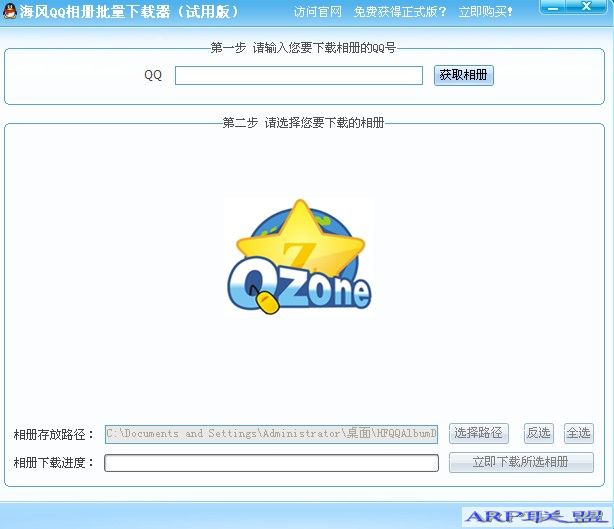Screen dimensions: 614x529
Task: Invert selection with 反选 button
Action: click(538, 433)
